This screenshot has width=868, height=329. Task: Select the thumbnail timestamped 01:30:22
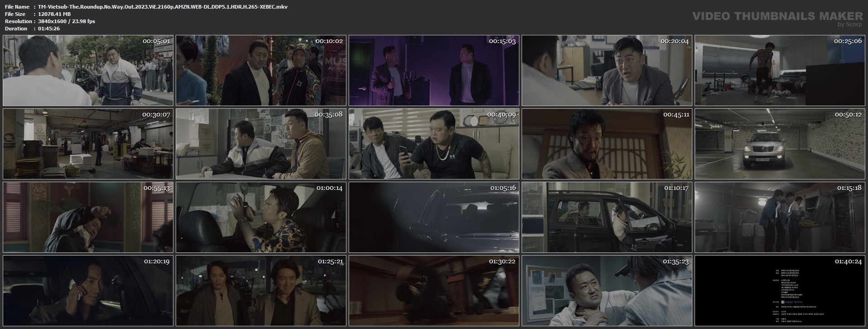click(434, 290)
